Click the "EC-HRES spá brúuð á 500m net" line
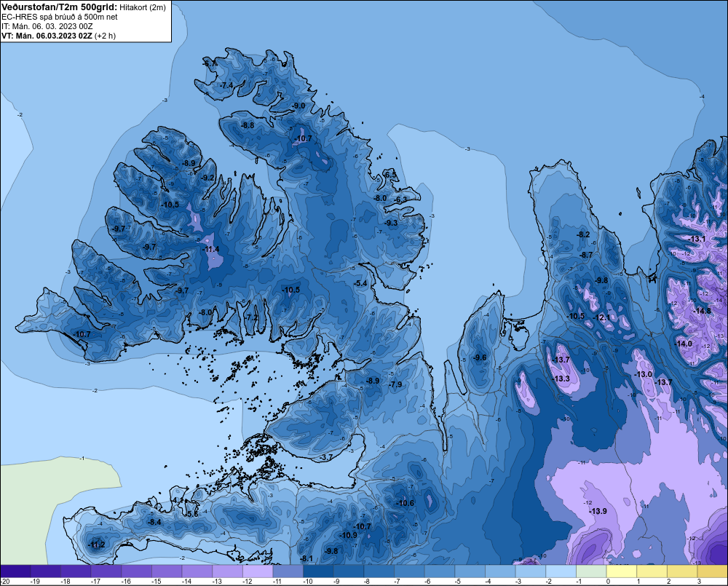Screen dimensions: 728x586 coord(60,17)
